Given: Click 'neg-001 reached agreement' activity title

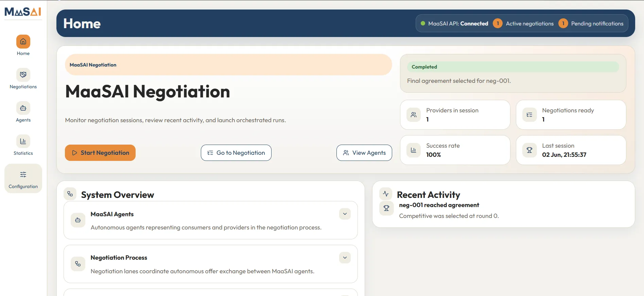Looking at the screenshot, I should (439, 205).
